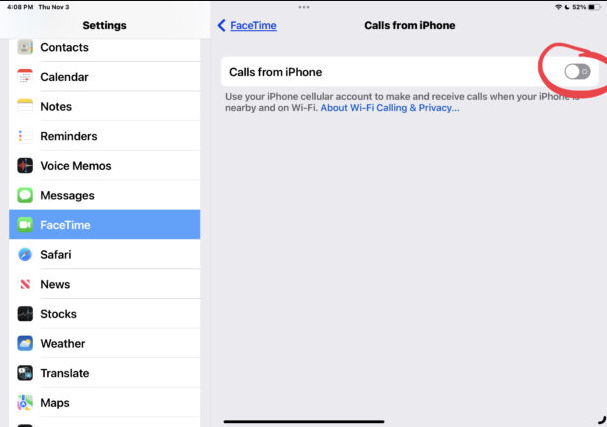This screenshot has width=607, height=427.
Task: Choose the Voice Memos icon
Action: 25,166
